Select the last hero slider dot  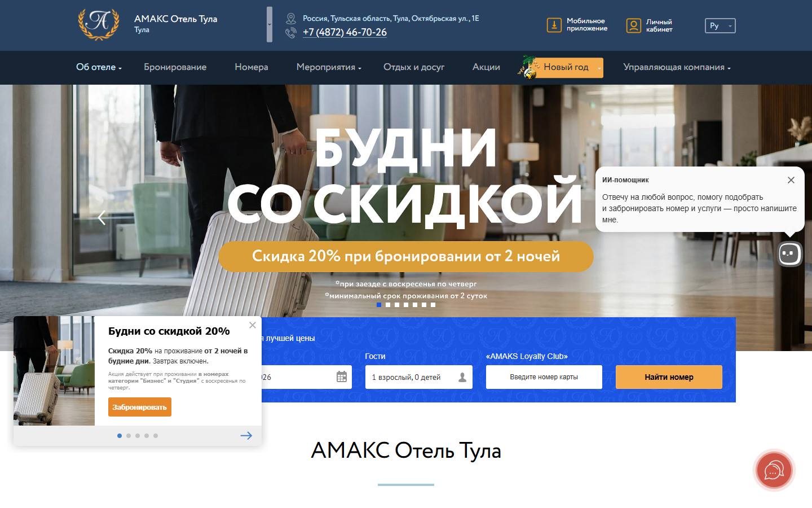(433, 305)
